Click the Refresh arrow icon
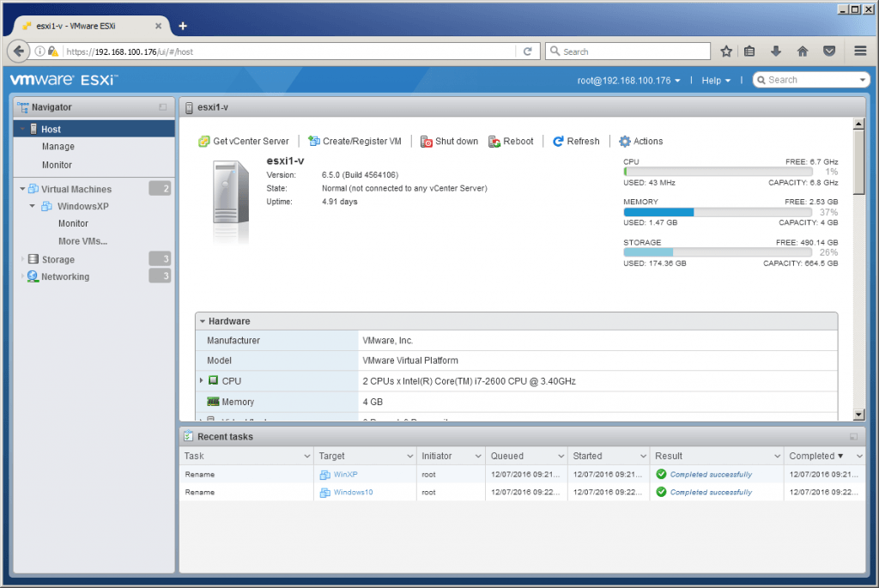Screen dimensions: 879x588 (558, 142)
